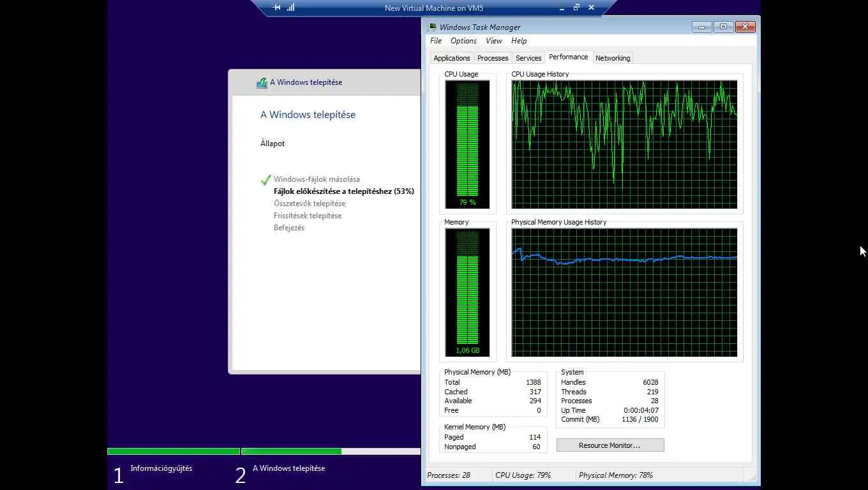Restore down the virtual machine session window
Screen dimensions: 868x490
pyautogui.click(x=576, y=8)
